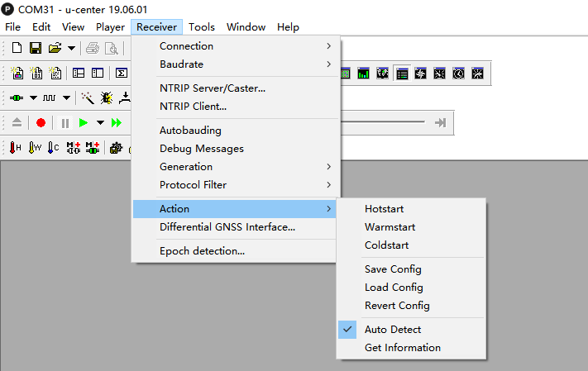Screen dimensions: 588x371
Task: Expand the baudrate dropdown arrow
Action: (x=66, y=98)
